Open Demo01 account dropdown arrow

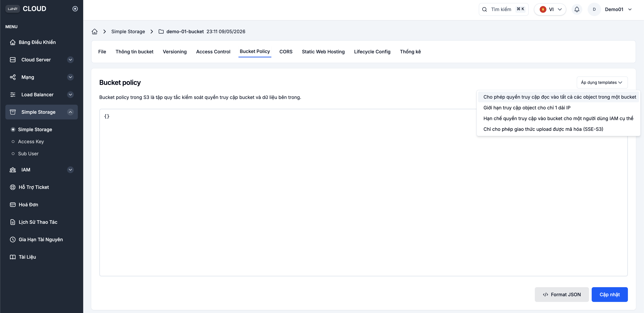click(630, 10)
